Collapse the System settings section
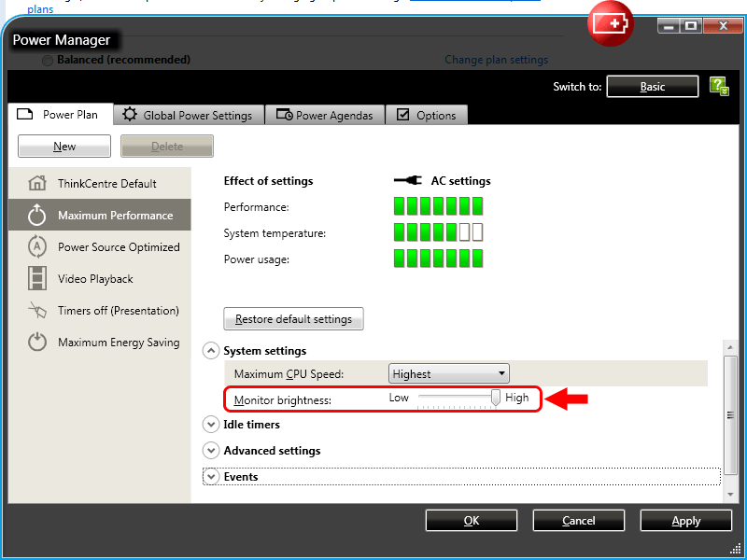747x560 pixels. (x=211, y=351)
